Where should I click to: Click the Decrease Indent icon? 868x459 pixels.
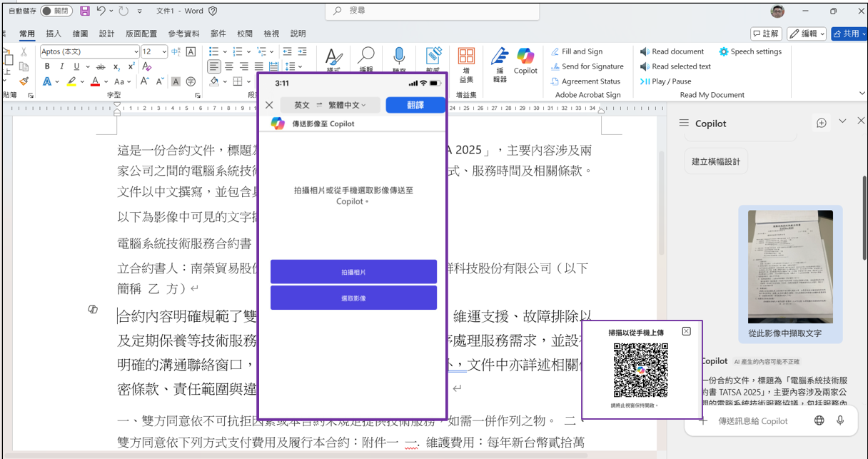point(287,51)
